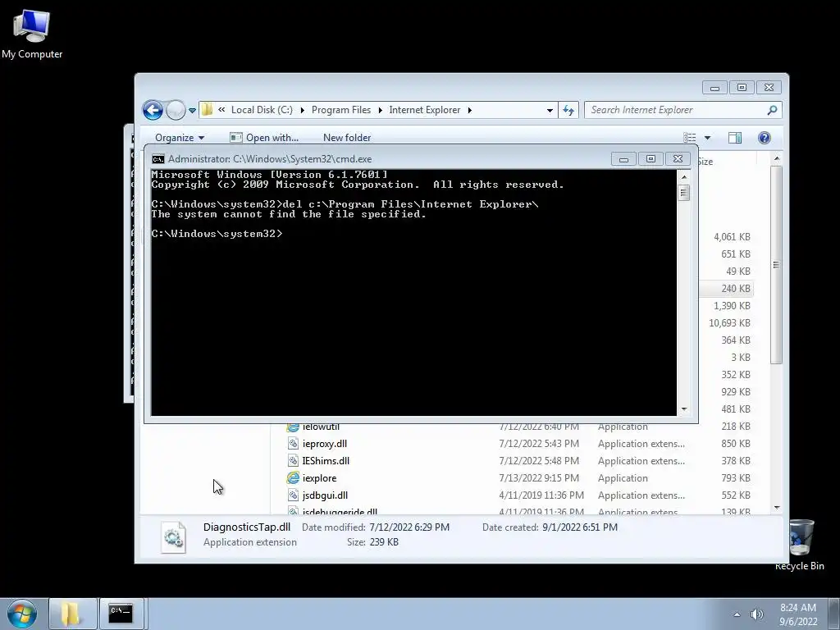The height and width of the screenshot is (630, 840).
Task: Open the views options dropdown arrow
Action: (x=707, y=138)
